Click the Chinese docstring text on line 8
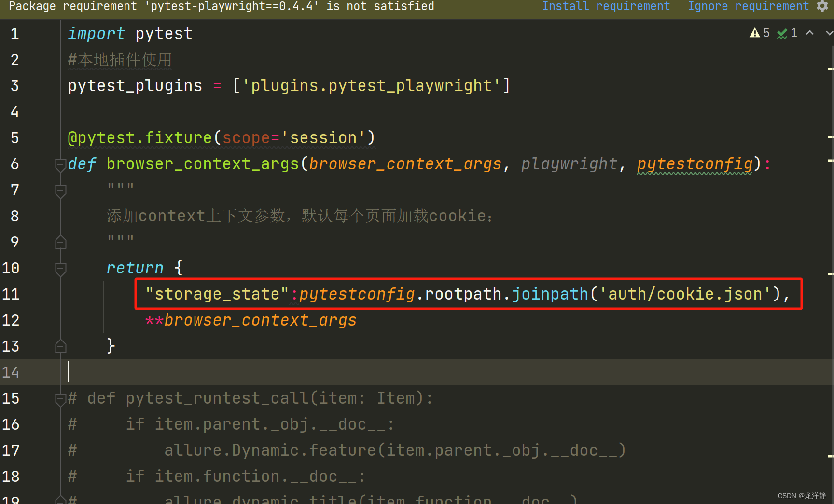This screenshot has height=504, width=834. click(x=299, y=216)
